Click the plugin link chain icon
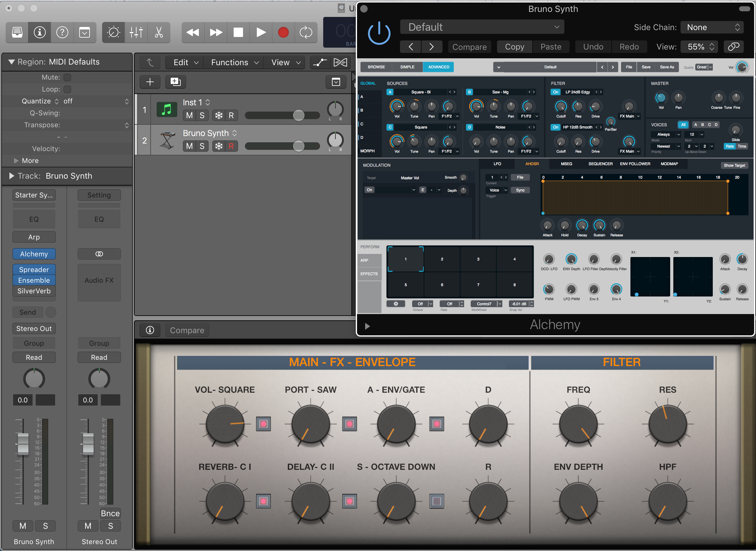This screenshot has width=756, height=551. coord(734,47)
